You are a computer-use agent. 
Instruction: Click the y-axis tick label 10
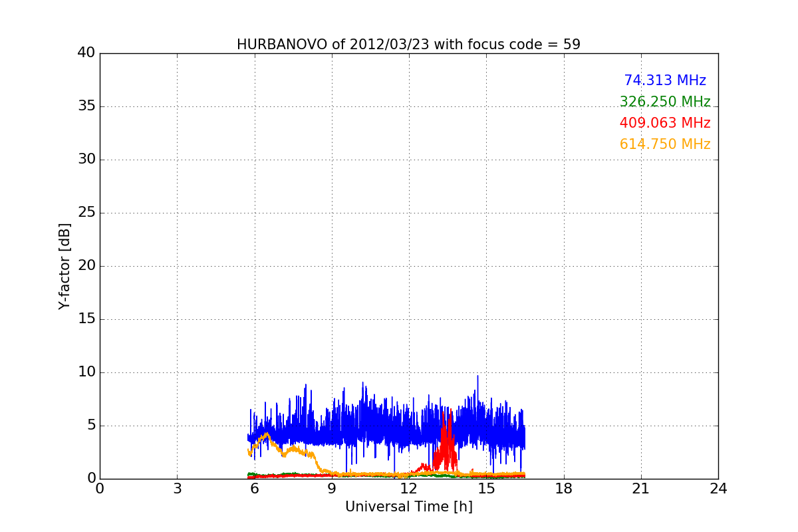click(x=86, y=372)
